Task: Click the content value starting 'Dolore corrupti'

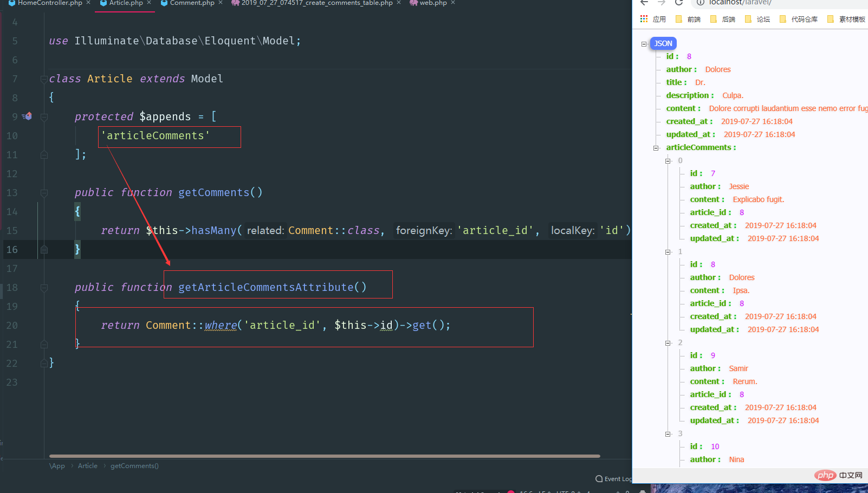Action: point(788,108)
